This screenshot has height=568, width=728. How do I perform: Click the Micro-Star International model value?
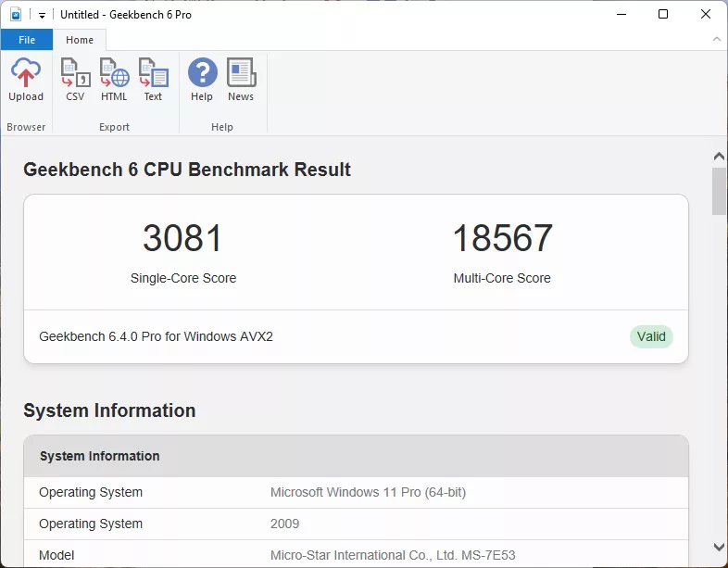tap(393, 555)
